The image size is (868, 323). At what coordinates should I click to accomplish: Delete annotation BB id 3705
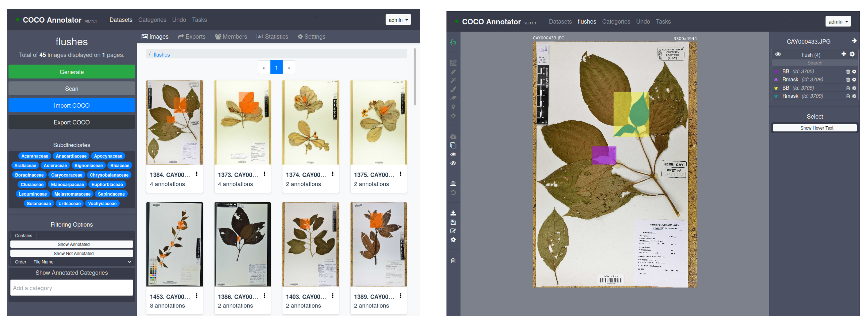(x=848, y=71)
